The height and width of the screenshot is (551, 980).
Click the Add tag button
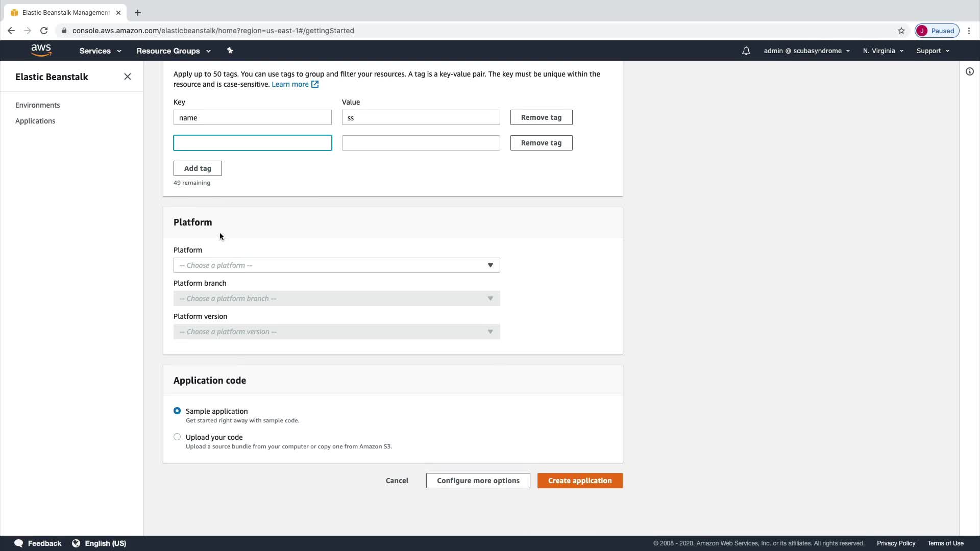(x=198, y=168)
